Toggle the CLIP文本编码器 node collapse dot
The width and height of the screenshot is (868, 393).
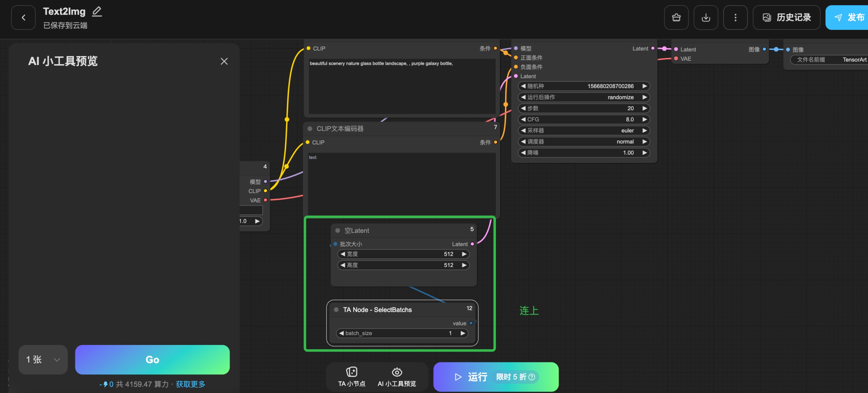point(310,129)
